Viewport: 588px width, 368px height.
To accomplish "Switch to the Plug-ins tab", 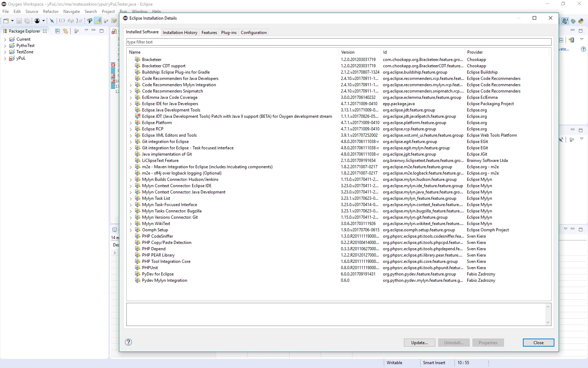I will pos(229,33).
